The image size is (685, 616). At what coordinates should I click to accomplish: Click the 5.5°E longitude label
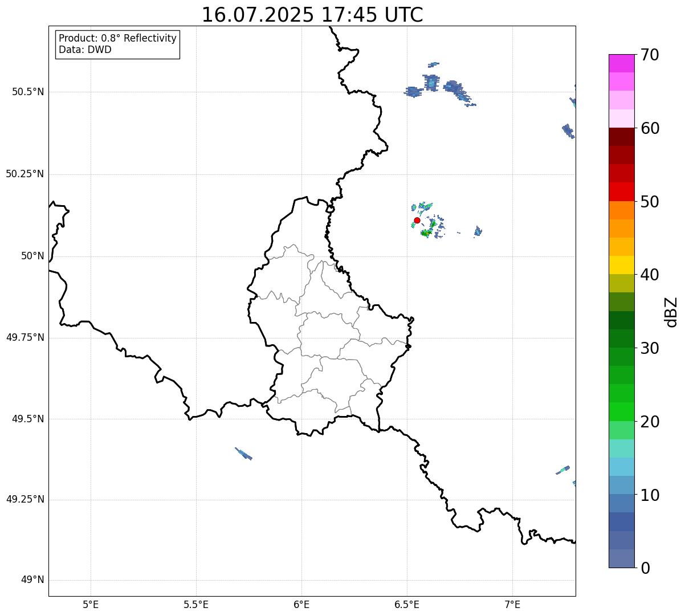pos(196,605)
